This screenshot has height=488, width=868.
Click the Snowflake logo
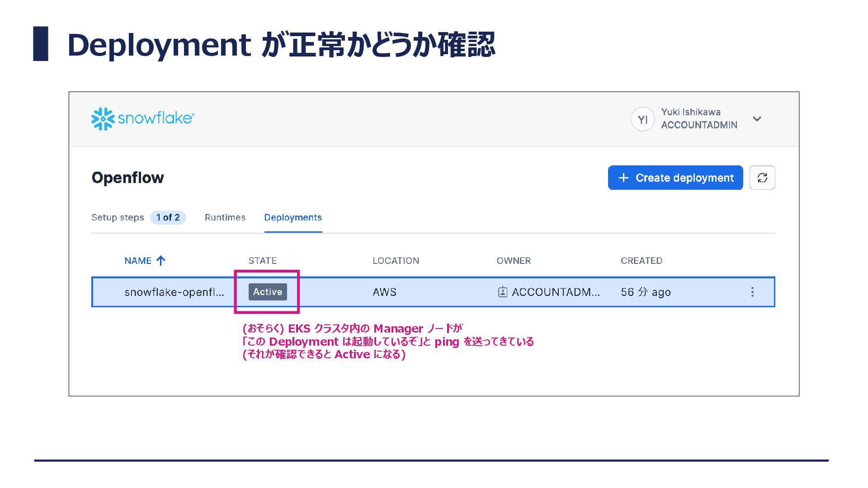[x=142, y=119]
